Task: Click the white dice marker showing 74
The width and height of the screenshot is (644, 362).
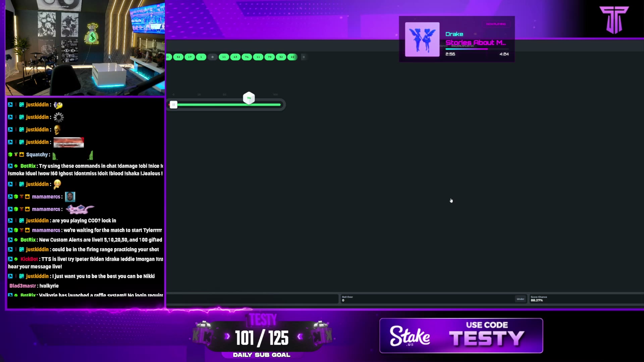Action: point(249,98)
